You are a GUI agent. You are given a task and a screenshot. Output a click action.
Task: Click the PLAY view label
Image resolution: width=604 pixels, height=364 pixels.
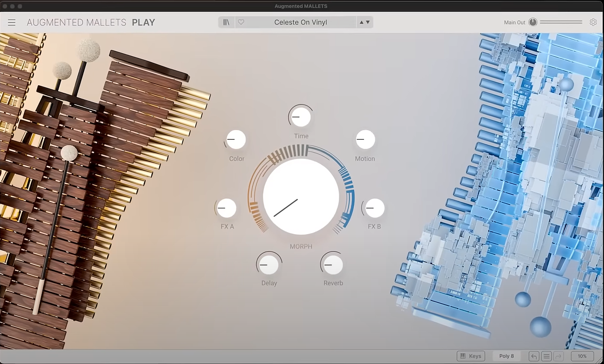pos(143,22)
